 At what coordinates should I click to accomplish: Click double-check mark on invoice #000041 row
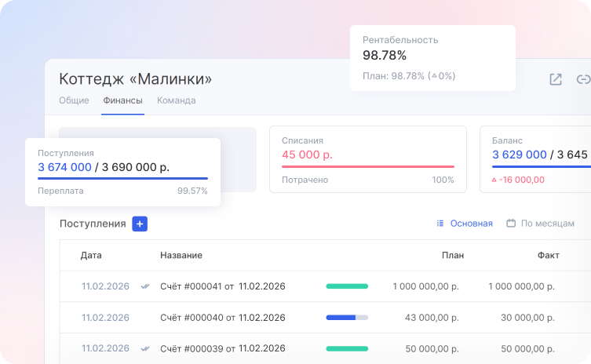(144, 286)
